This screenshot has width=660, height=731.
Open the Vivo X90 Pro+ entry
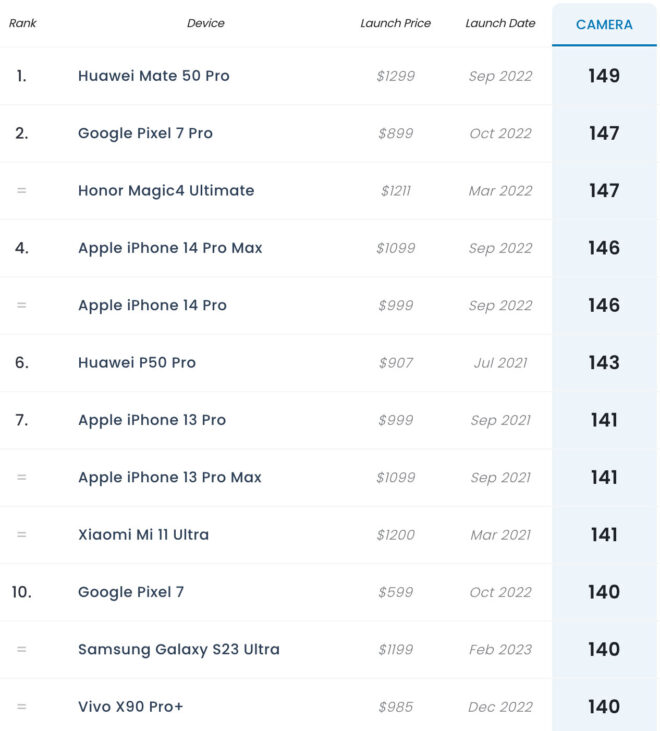tap(131, 707)
